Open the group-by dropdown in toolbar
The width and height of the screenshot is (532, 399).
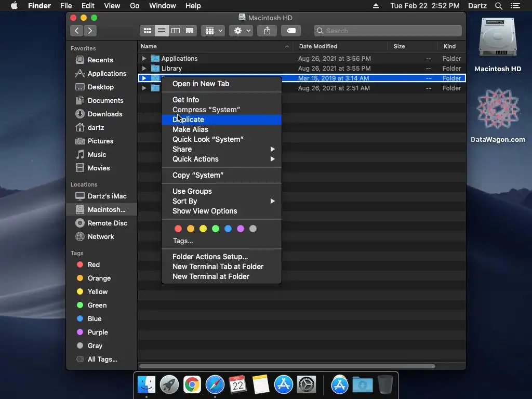tap(214, 31)
